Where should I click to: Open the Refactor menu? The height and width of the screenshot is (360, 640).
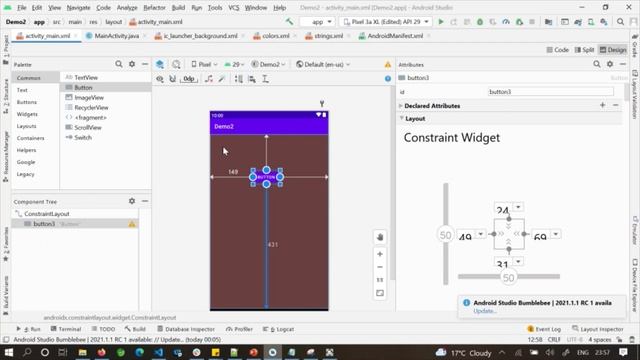(x=154, y=7)
